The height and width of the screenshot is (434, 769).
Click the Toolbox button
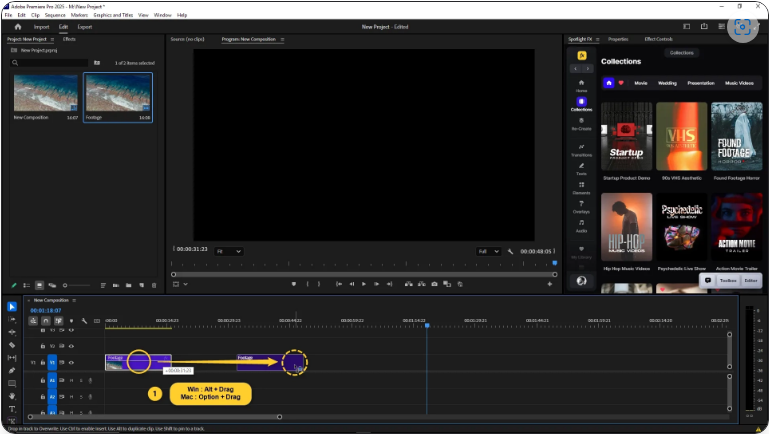tap(728, 281)
